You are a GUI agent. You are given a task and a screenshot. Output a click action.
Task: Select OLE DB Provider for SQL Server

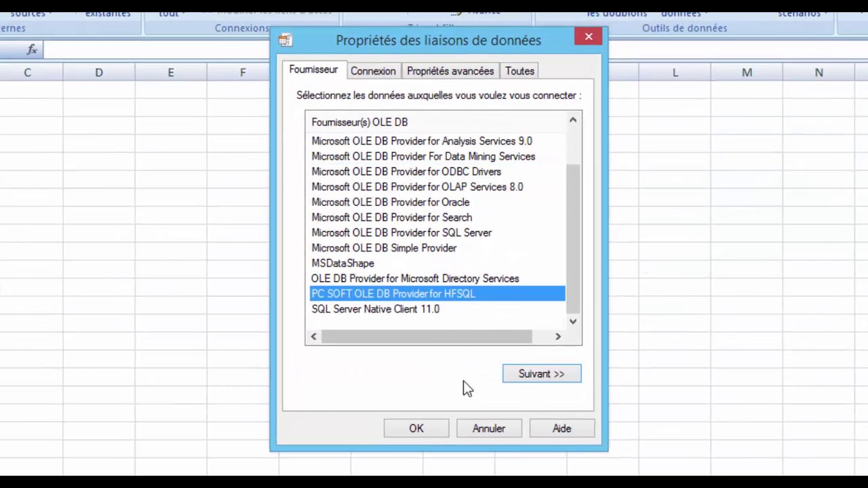401,232
